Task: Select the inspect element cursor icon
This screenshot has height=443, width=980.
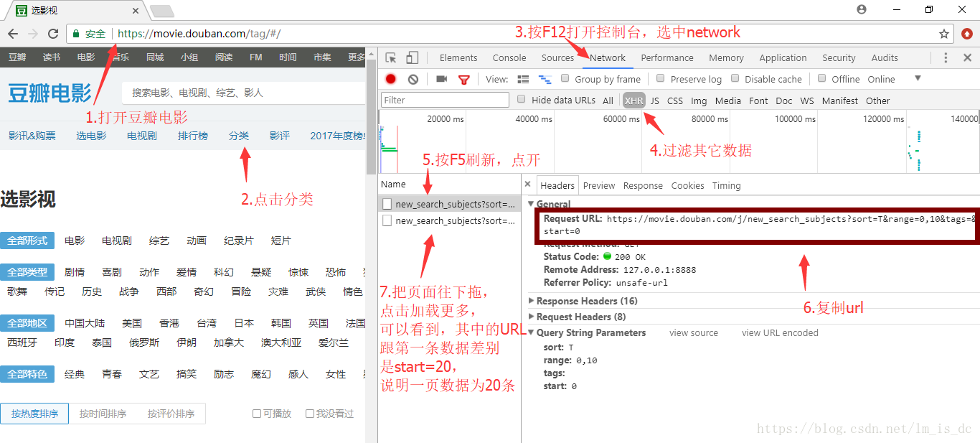Action: [391, 57]
